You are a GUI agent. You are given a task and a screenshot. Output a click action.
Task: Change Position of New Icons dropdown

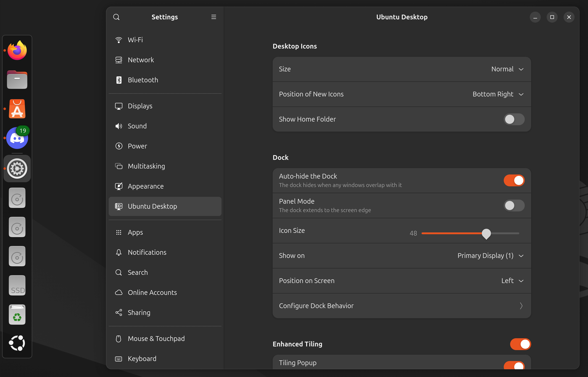click(x=498, y=94)
